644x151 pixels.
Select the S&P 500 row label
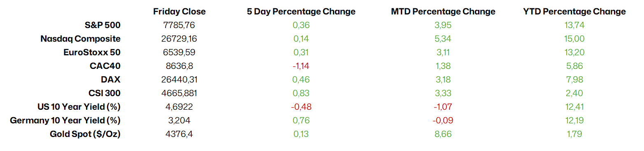coord(102,25)
